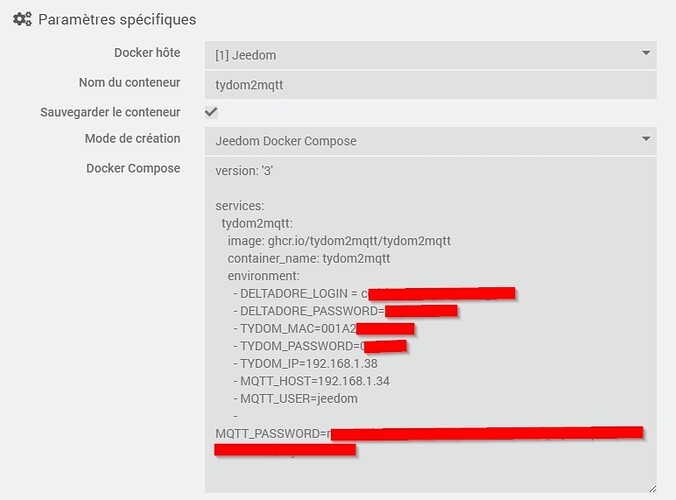Click the environment: line in the compose
Image resolution: width=676 pixels, height=500 pixels.
[264, 275]
